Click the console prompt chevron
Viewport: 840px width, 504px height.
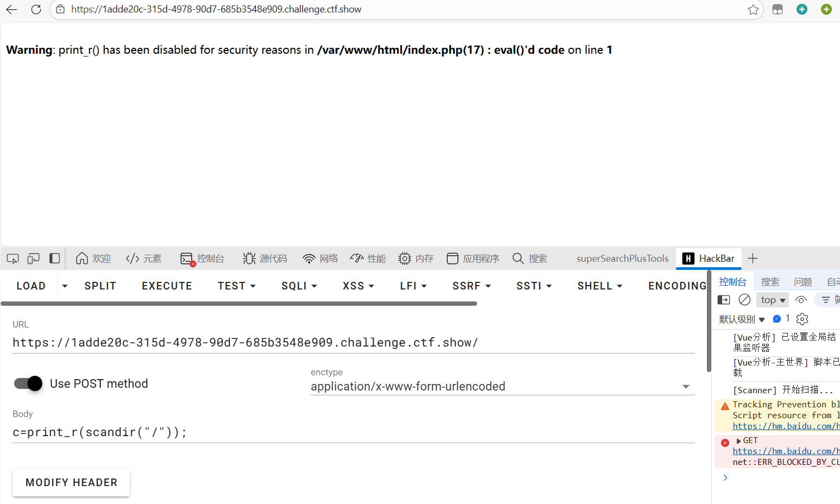pos(725,478)
